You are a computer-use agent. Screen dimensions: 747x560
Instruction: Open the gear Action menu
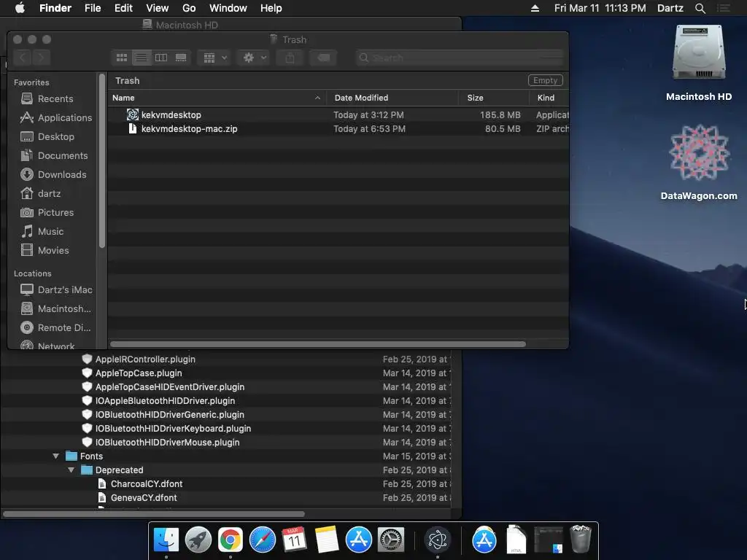254,58
